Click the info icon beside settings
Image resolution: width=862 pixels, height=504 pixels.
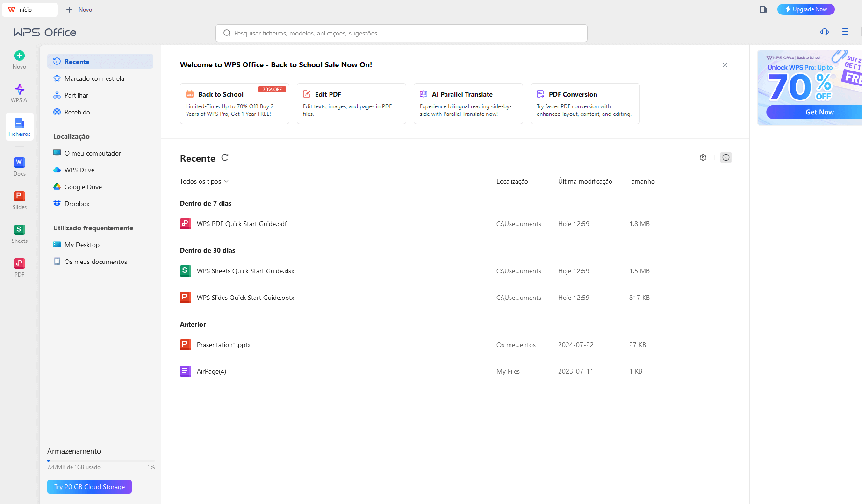[x=726, y=157]
